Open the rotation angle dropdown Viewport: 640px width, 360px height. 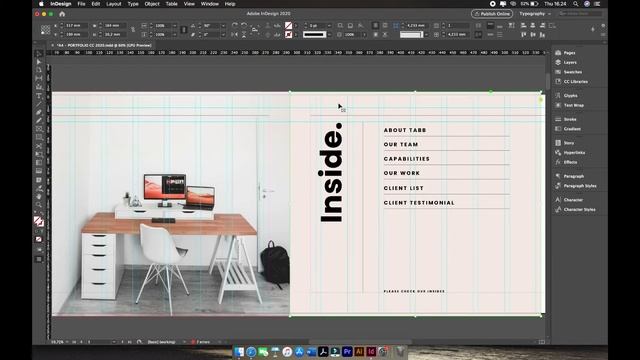pos(223,26)
